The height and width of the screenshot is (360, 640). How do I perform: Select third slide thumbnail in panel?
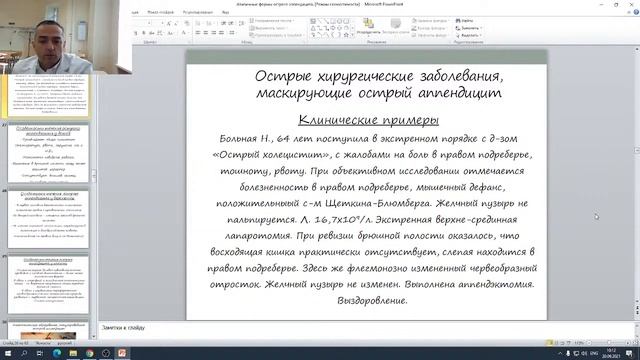48,219
